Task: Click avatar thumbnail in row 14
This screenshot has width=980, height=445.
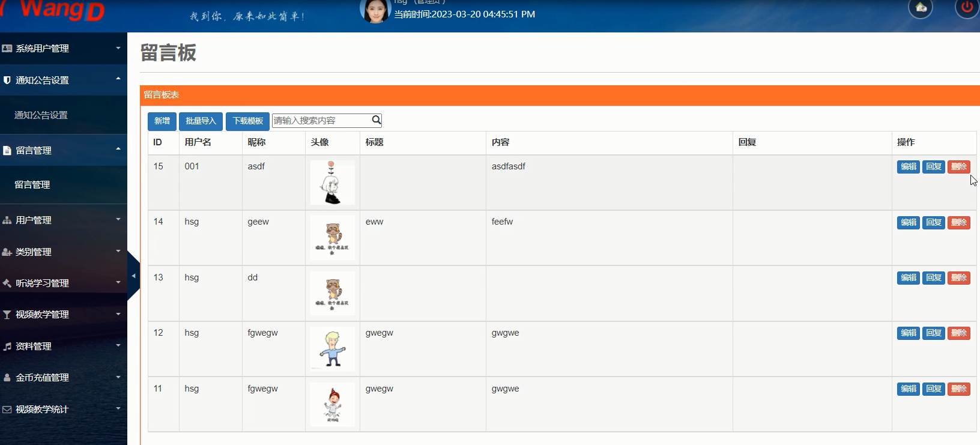Action: point(333,238)
